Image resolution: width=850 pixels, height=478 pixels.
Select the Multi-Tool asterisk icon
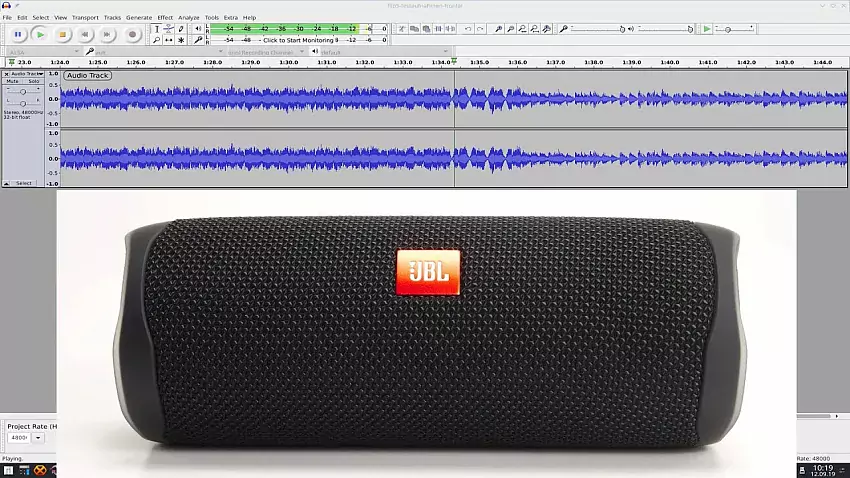tap(181, 40)
